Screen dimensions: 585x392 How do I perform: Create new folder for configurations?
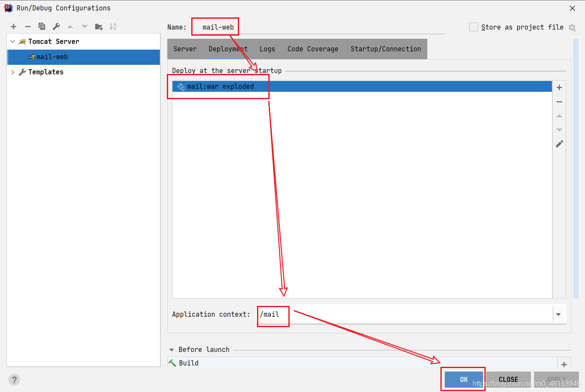click(x=99, y=27)
